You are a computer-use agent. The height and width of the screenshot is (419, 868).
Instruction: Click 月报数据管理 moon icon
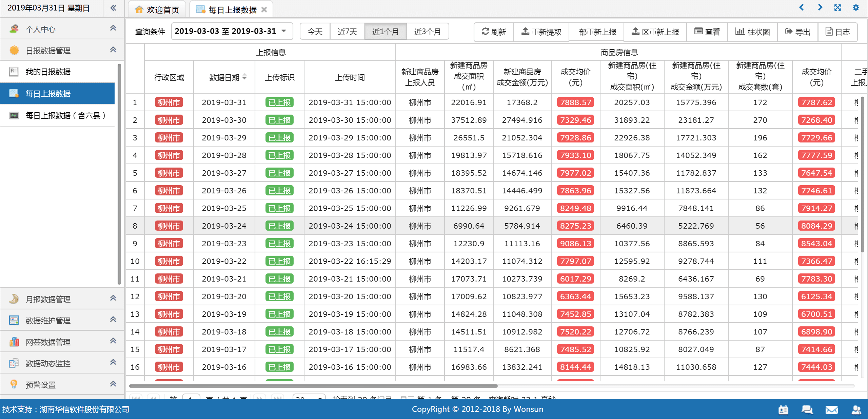point(14,299)
